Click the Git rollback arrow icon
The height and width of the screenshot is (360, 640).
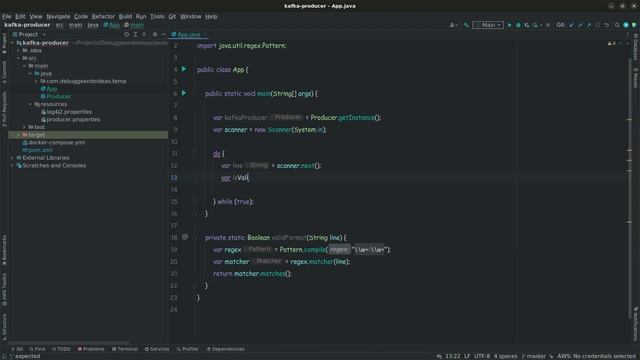point(607,25)
